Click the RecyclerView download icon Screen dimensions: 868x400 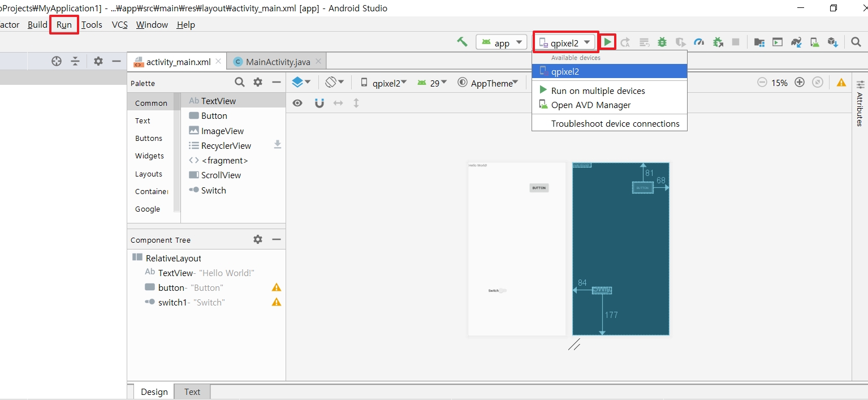(278, 145)
